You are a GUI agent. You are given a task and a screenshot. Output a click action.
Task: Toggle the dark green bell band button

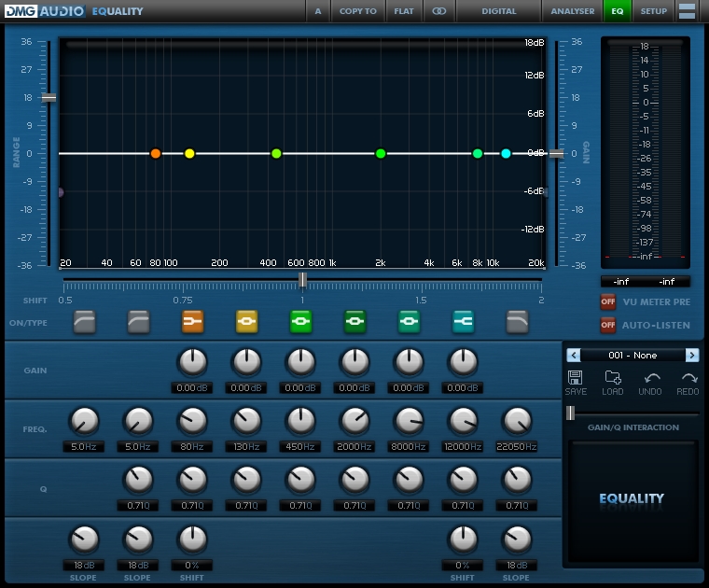354,322
